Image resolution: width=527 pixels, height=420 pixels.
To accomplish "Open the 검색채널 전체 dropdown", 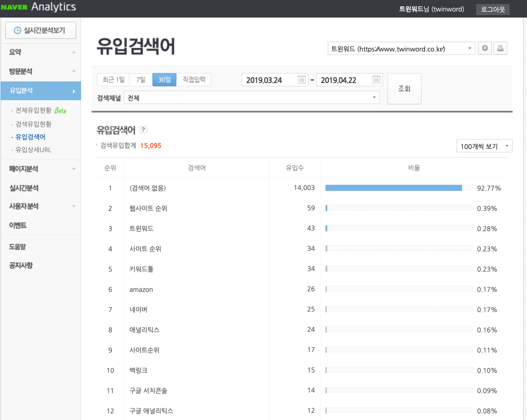I will point(251,98).
